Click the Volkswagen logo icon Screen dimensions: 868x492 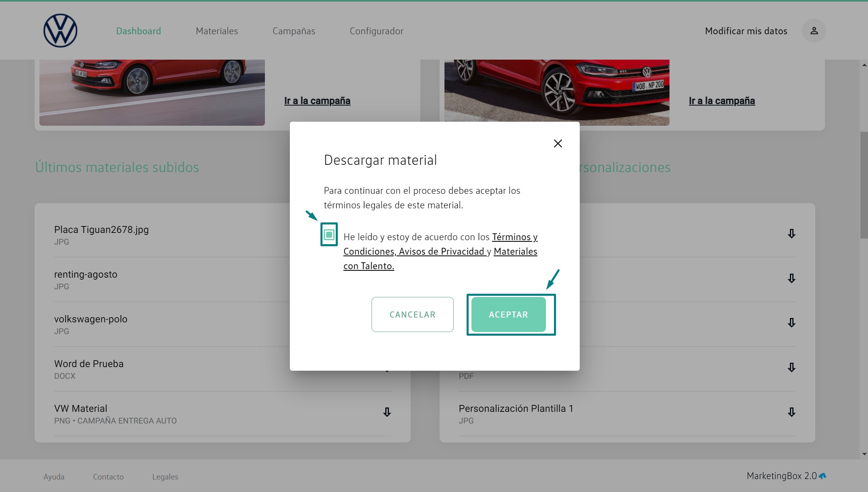(x=60, y=31)
